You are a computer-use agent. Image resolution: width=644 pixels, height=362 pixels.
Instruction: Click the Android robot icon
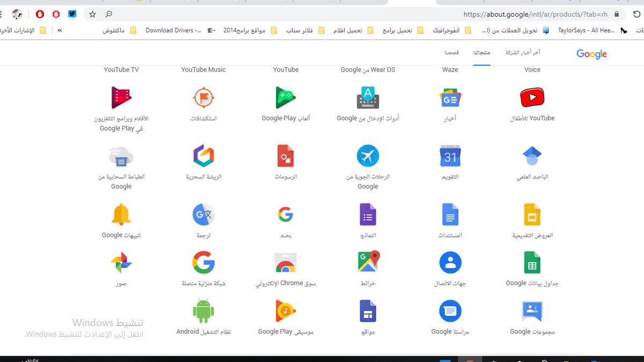[x=203, y=311]
